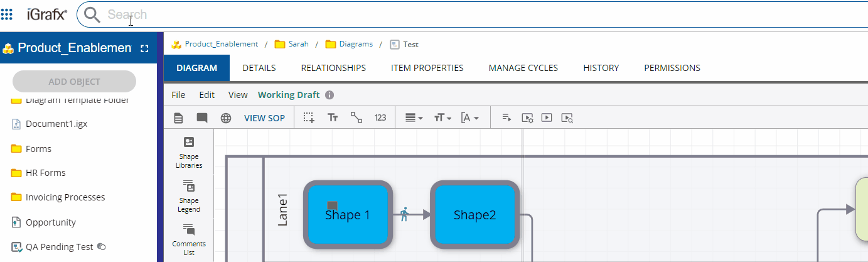This screenshot has width=868, height=262.
Task: Click the document icon in diagram toolbar
Action: pos(179,117)
